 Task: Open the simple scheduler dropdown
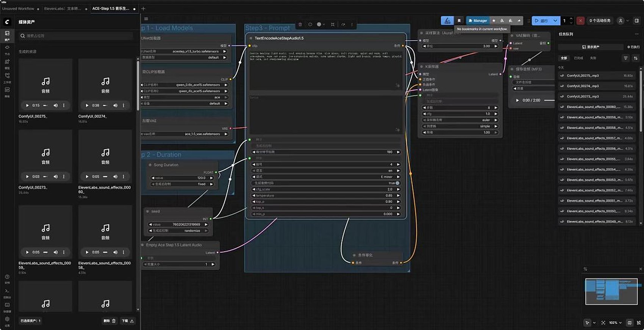point(460,126)
